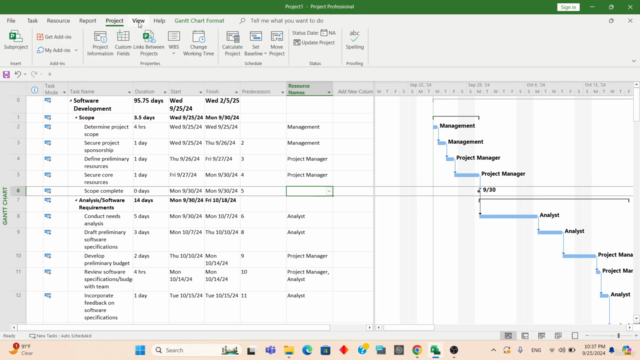
Task: Click the Conduct needs analysis Gantt bar
Action: [x=508, y=216]
